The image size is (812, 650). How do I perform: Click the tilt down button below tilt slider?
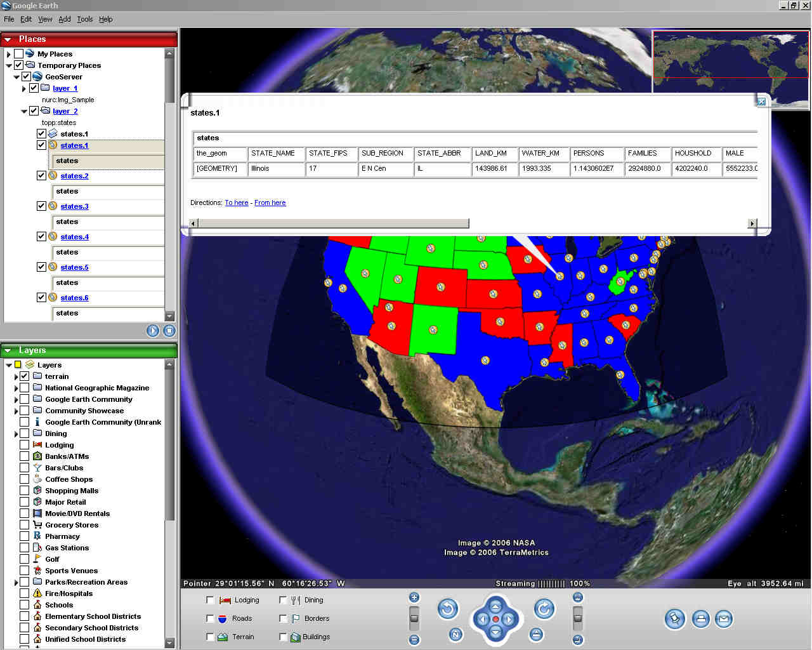pos(577,639)
